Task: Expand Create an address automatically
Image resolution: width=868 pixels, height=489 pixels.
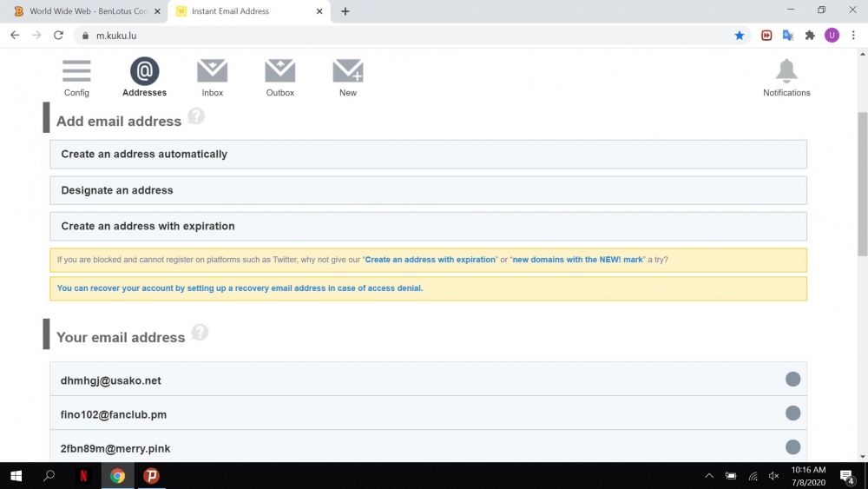Action: (x=428, y=155)
